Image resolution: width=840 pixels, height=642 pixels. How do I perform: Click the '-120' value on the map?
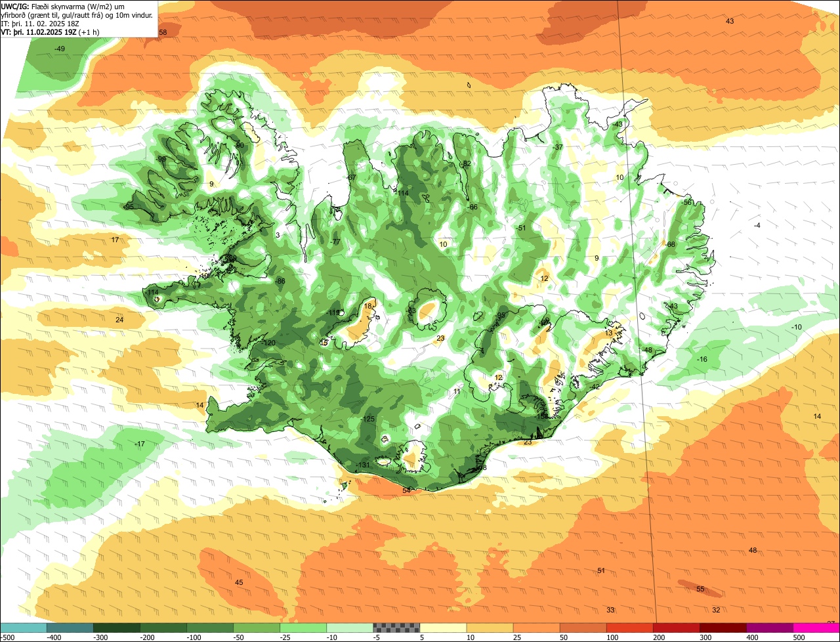tap(268, 343)
